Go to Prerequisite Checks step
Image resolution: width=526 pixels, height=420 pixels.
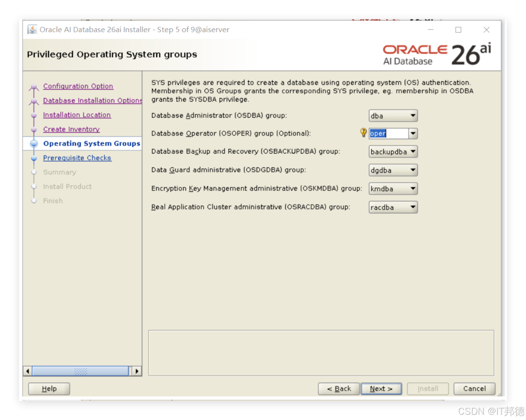point(77,158)
